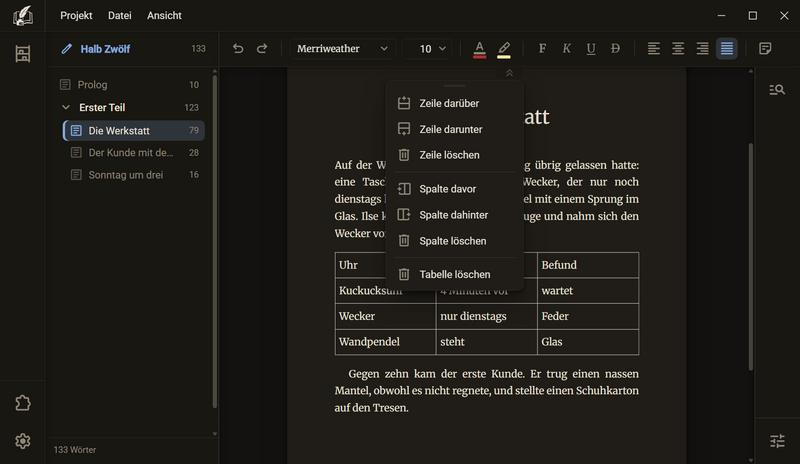This screenshot has width=800, height=464.
Task: Click the drag handle atop the table menu
Action: 454,86
